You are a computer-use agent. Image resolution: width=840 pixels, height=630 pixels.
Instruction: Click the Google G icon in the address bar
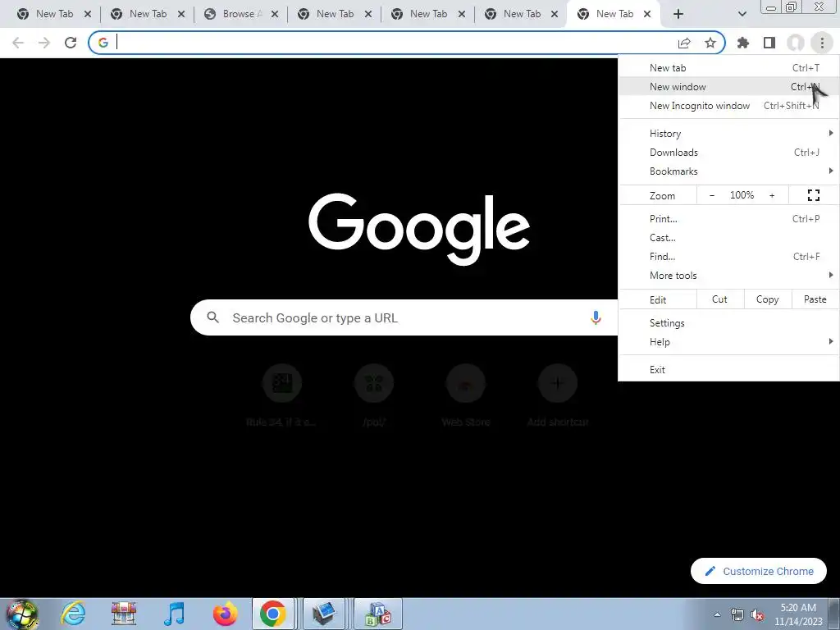click(103, 43)
